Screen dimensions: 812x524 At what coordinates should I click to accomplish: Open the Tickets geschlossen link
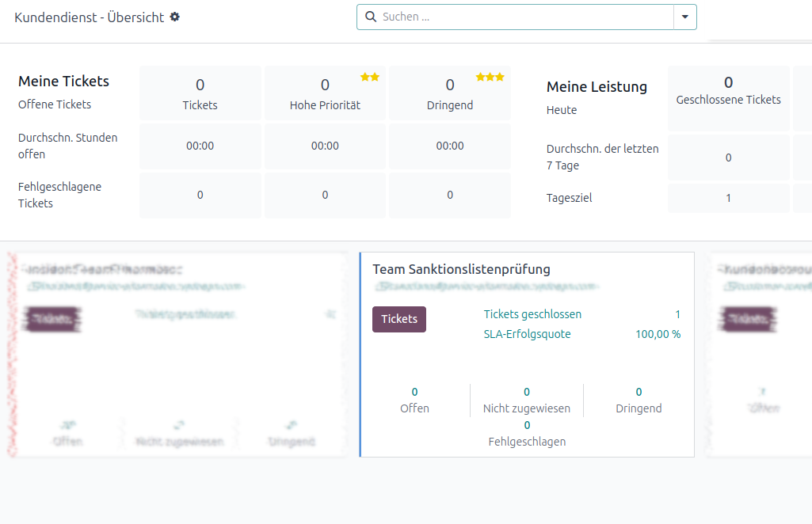532,314
